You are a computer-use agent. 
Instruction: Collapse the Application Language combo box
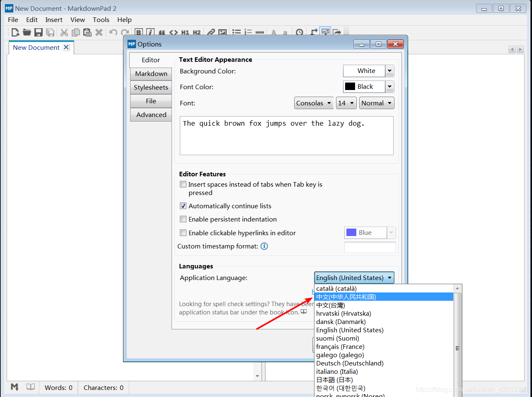[354, 278]
